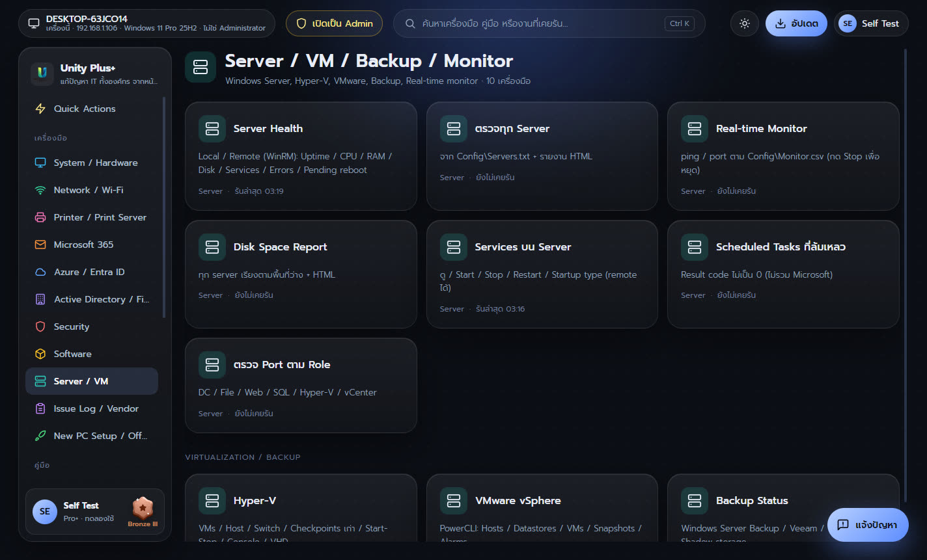Go to Microsoft 365 tools in the sidebar
The height and width of the screenshot is (560, 927).
click(92, 245)
